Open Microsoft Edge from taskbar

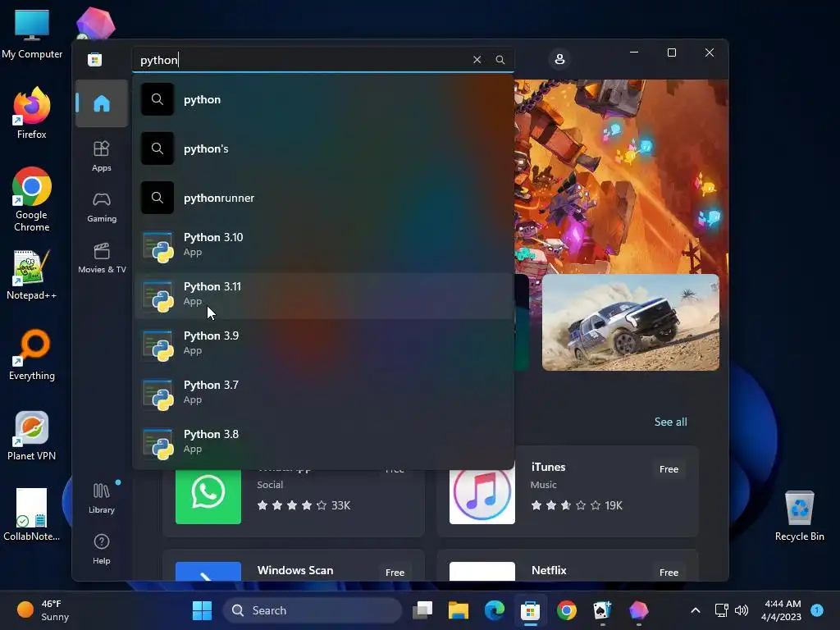click(495, 610)
